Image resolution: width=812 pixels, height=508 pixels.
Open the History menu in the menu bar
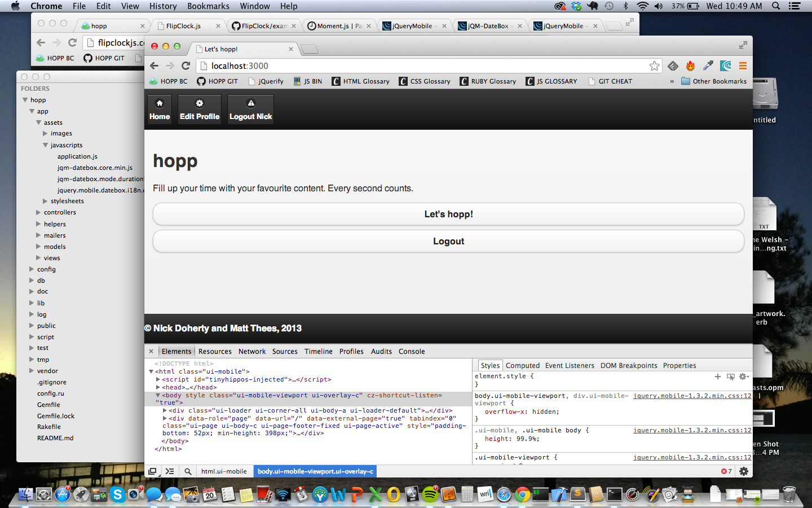pos(163,6)
